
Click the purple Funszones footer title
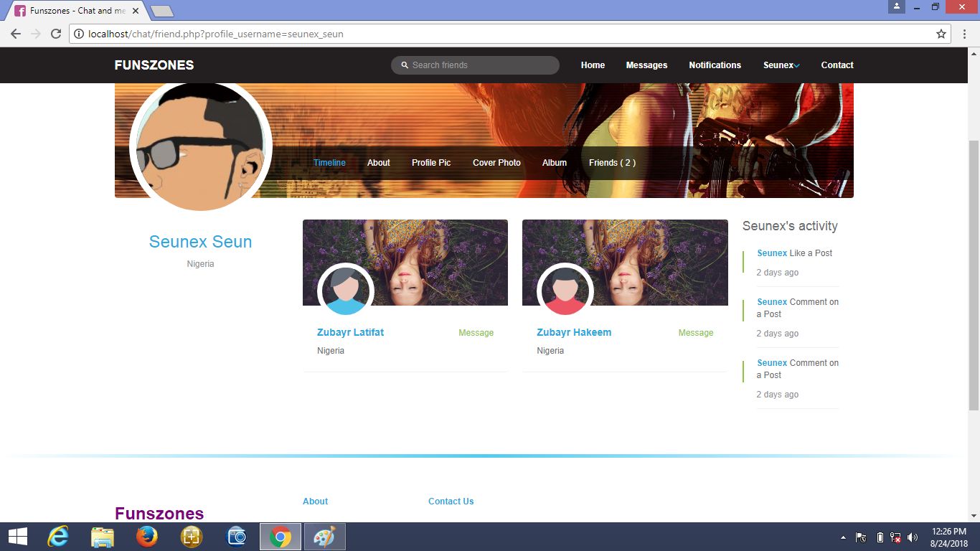click(x=159, y=514)
